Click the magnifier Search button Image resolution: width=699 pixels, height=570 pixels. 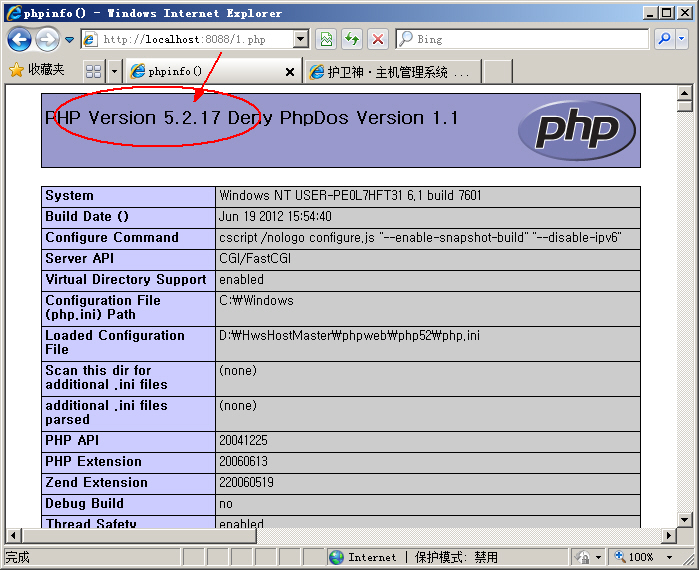(x=665, y=39)
